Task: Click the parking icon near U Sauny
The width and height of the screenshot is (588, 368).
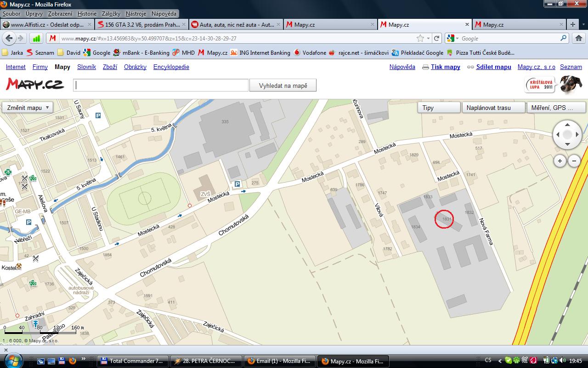Action: coord(98,116)
